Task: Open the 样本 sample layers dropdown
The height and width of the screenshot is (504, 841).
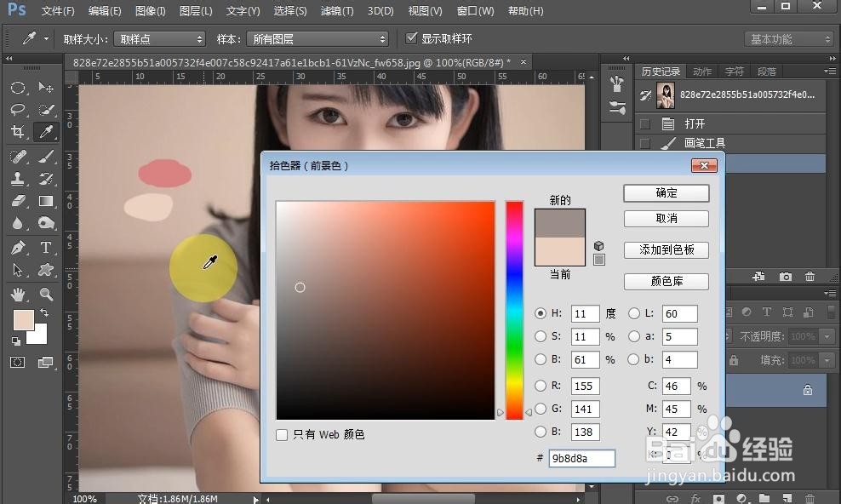Action: pyautogui.click(x=317, y=38)
